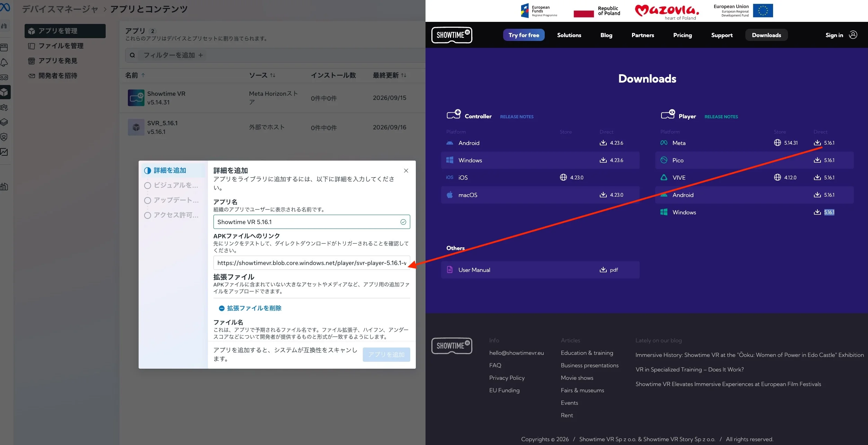Close the add details dialog

point(406,171)
